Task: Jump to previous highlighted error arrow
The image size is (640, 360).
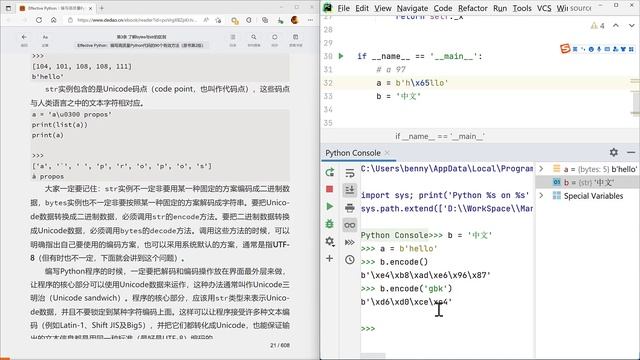Action: (x=616, y=26)
